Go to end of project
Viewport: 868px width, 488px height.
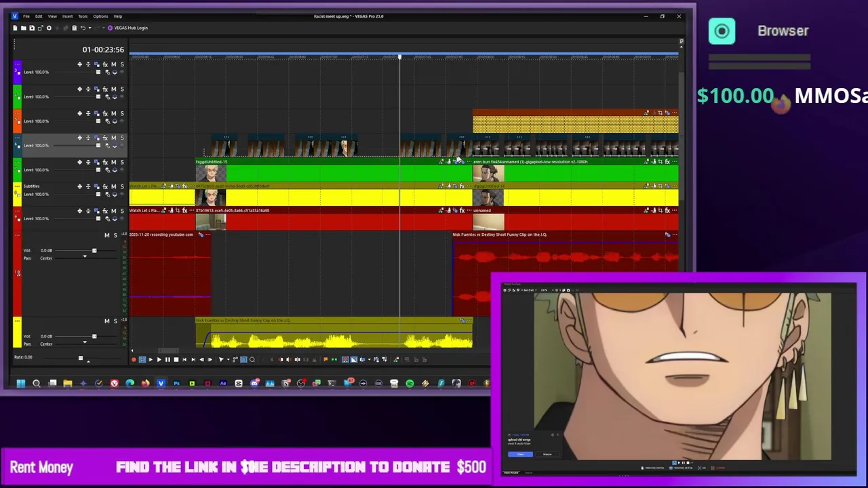(x=193, y=360)
